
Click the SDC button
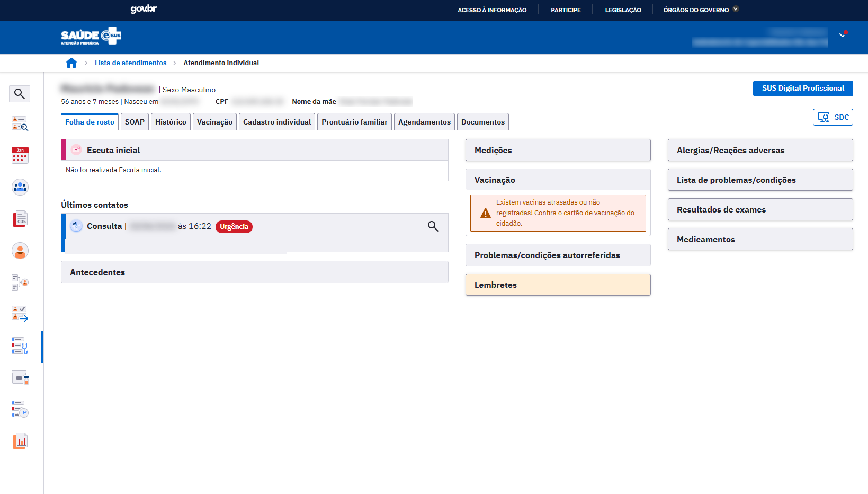pos(833,117)
